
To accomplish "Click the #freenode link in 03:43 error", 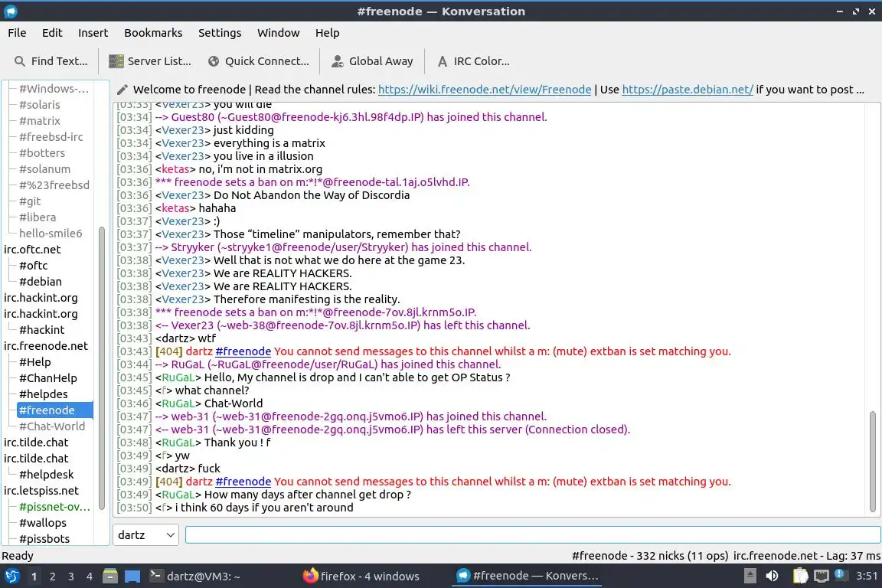I will coord(243,351).
